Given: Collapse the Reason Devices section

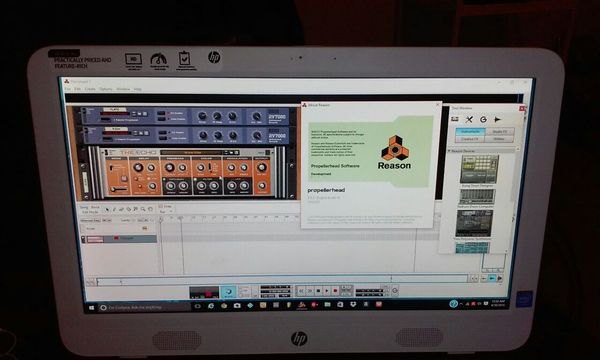Looking at the screenshot, I should [x=449, y=151].
